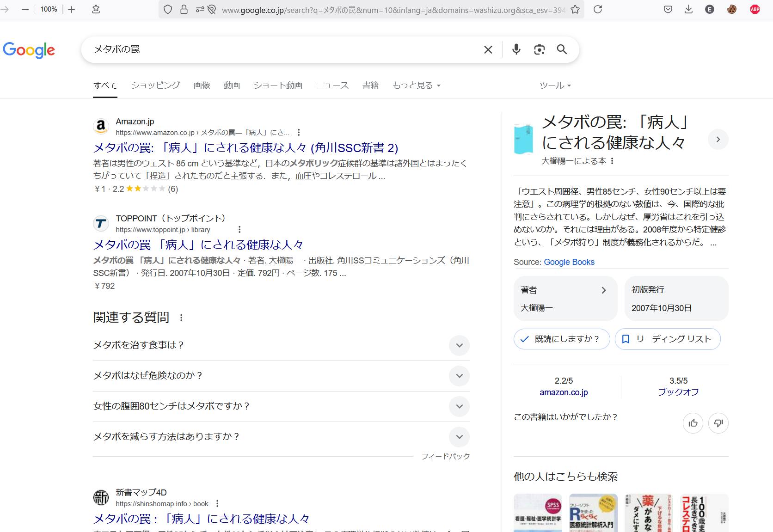Zoom in with the plus icon

tap(71, 9)
